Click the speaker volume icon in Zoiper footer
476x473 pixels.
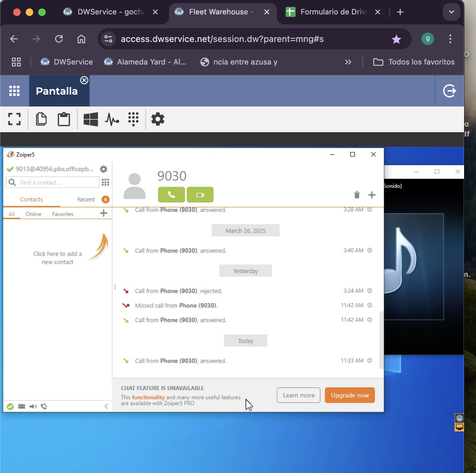tap(33, 406)
